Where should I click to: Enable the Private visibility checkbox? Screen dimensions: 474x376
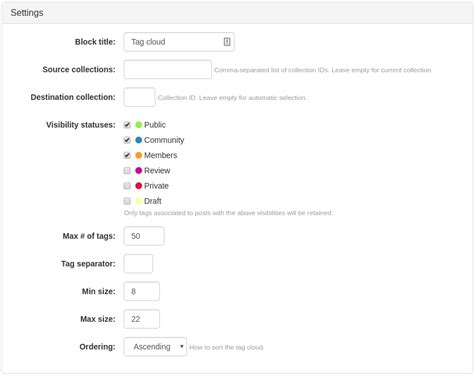pyautogui.click(x=127, y=186)
